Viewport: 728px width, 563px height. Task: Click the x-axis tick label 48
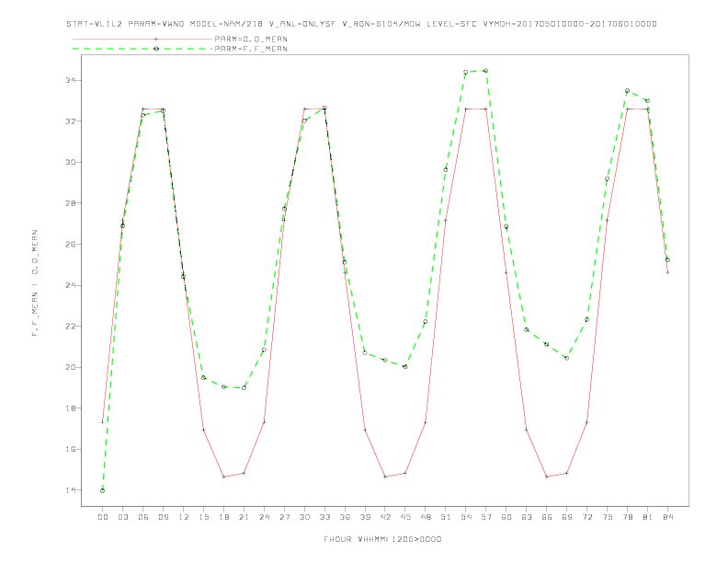click(426, 517)
